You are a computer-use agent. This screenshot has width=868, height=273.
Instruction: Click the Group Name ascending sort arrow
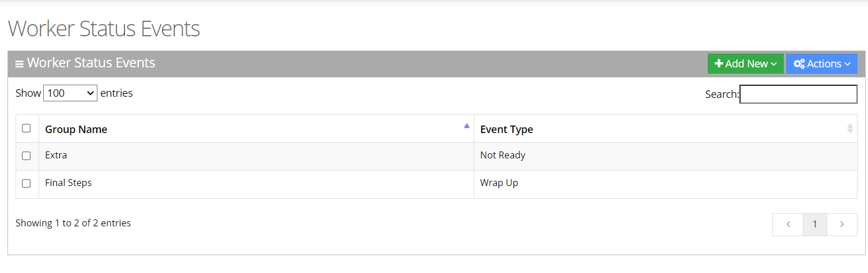(x=467, y=126)
